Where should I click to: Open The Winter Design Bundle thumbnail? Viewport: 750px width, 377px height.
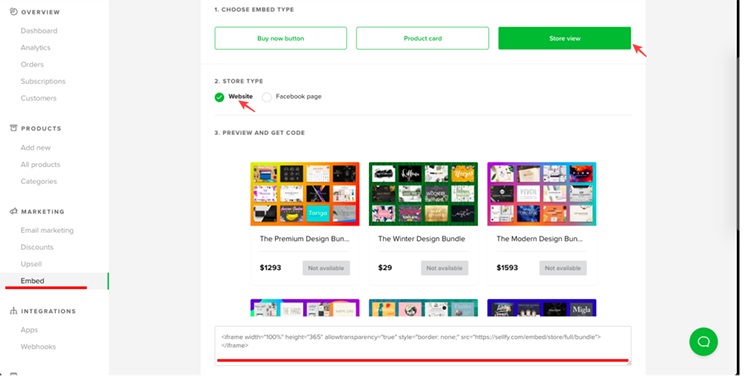(x=423, y=194)
